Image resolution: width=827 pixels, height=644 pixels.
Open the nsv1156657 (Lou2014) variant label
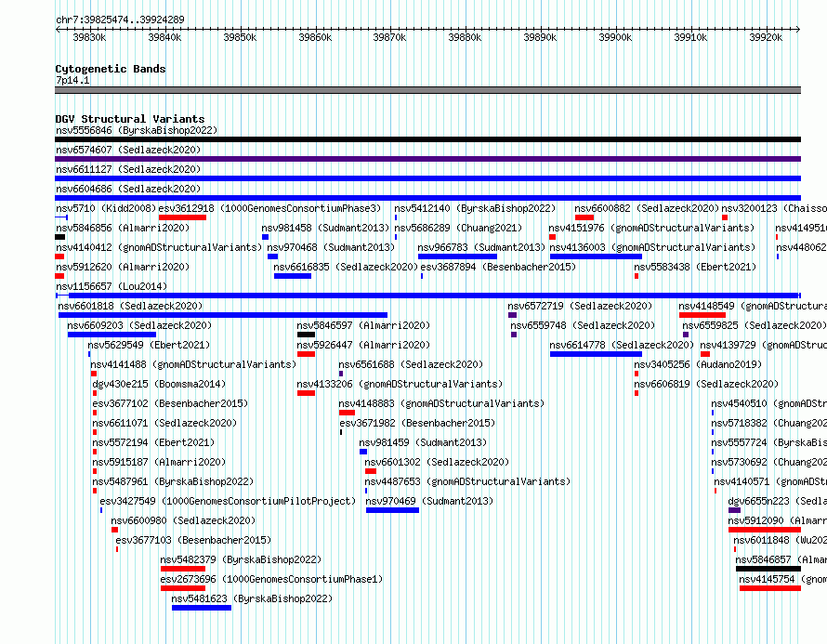coord(112,286)
